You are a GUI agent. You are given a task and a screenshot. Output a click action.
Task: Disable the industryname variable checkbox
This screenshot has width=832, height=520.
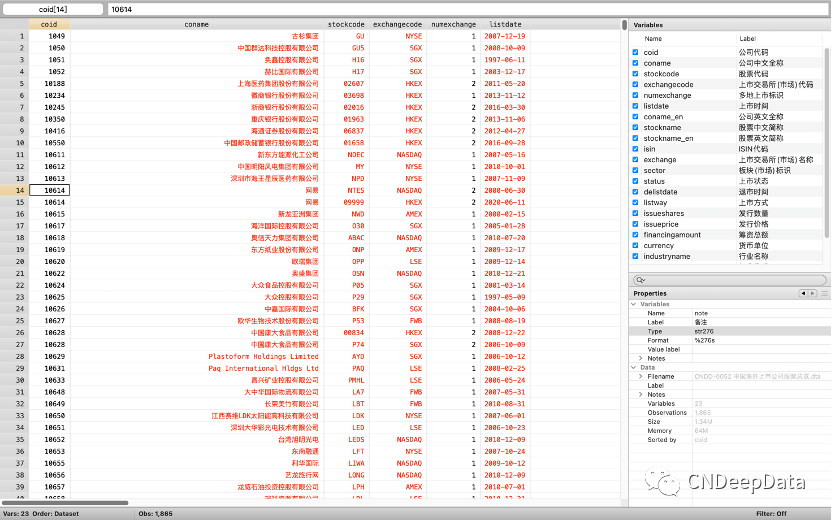click(635, 256)
